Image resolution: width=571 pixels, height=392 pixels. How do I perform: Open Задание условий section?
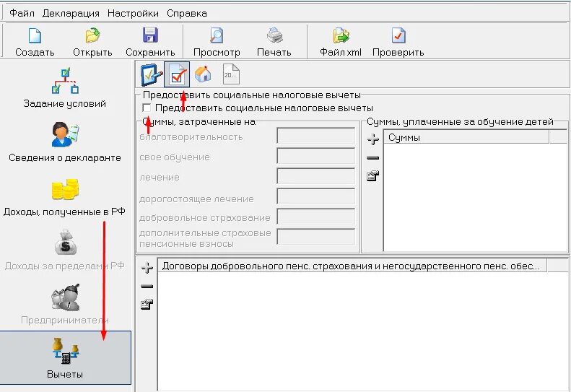(65, 88)
